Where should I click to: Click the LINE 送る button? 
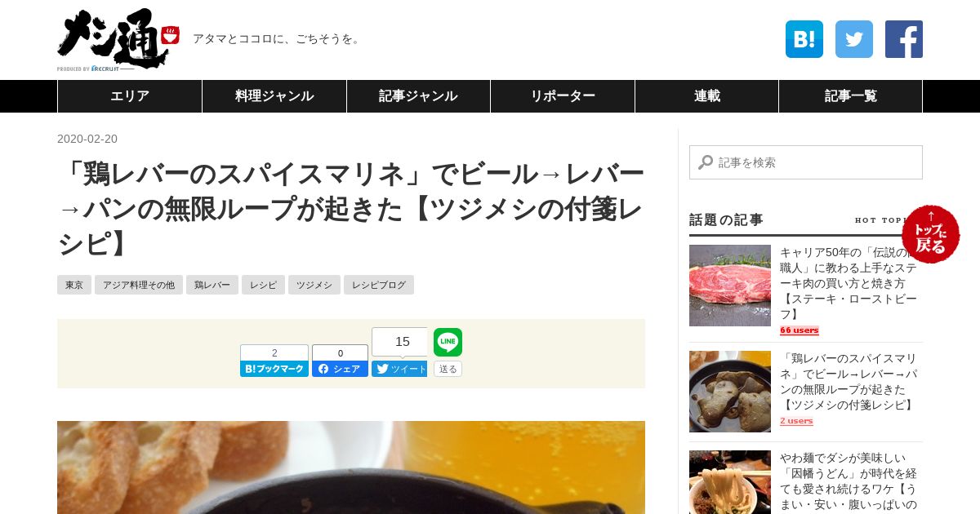tap(448, 369)
